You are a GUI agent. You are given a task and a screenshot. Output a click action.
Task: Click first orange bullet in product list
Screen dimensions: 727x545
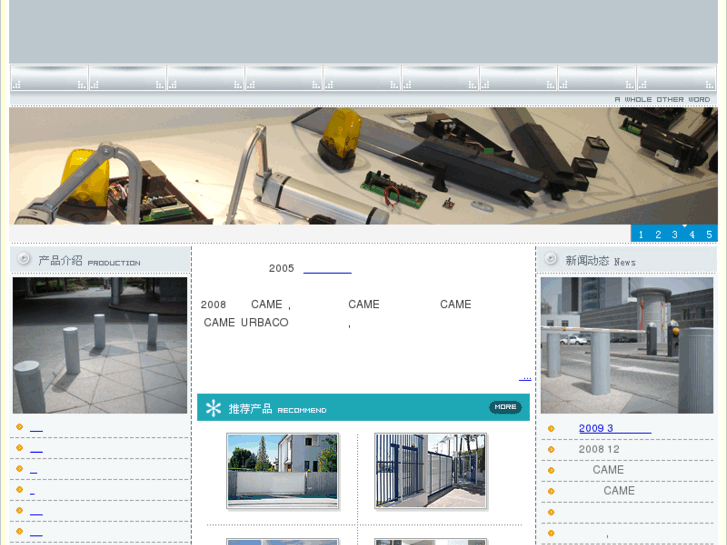pyautogui.click(x=19, y=427)
